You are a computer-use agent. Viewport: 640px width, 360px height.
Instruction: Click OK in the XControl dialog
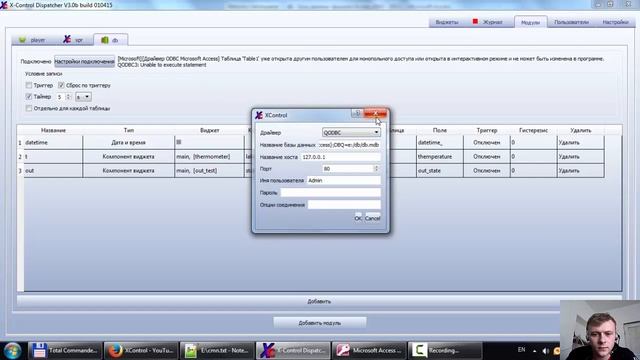(358, 218)
